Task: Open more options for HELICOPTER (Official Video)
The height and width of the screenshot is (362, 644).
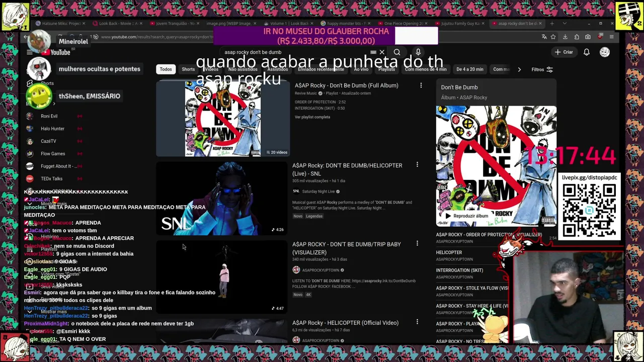Action: 417,322
